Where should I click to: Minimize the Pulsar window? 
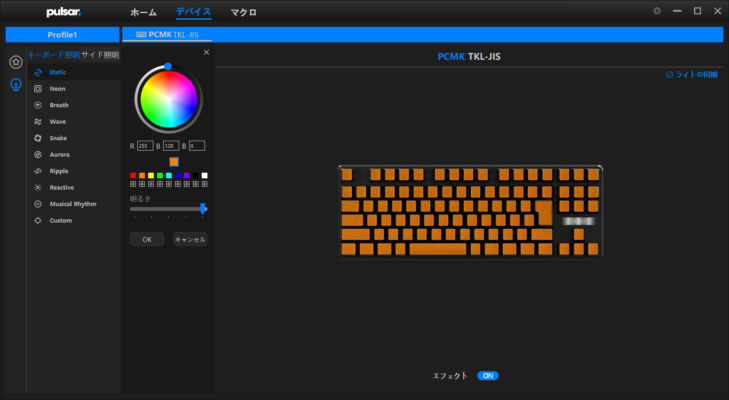677,11
